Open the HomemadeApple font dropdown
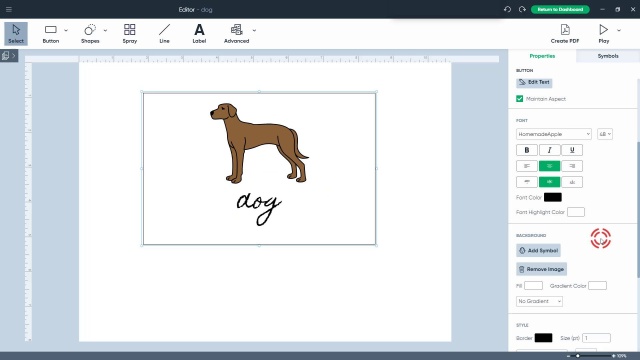This screenshot has width=640, height=360. [x=553, y=134]
